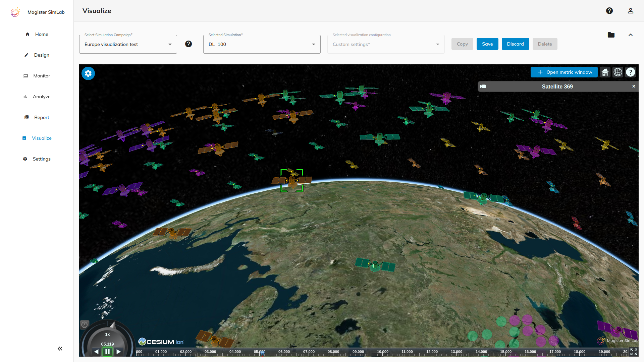Viewport: 644px width, 362px height.
Task: Open the Visualize section in sidebar
Action: click(x=37, y=138)
